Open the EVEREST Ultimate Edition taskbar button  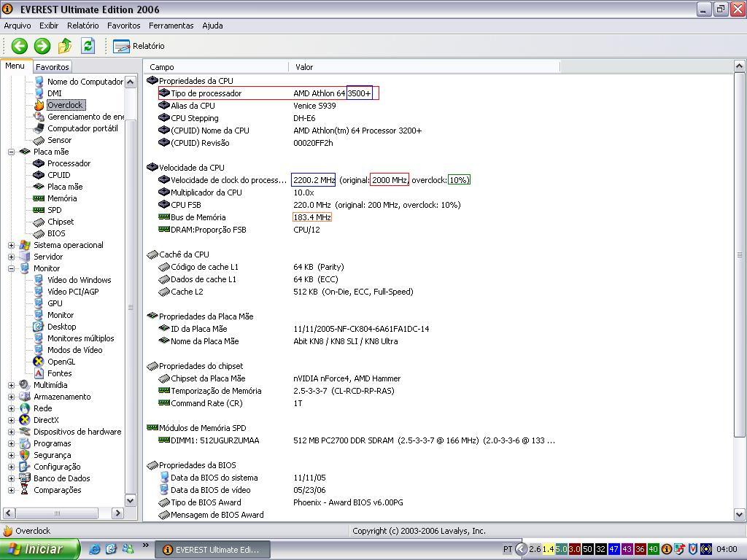213,550
